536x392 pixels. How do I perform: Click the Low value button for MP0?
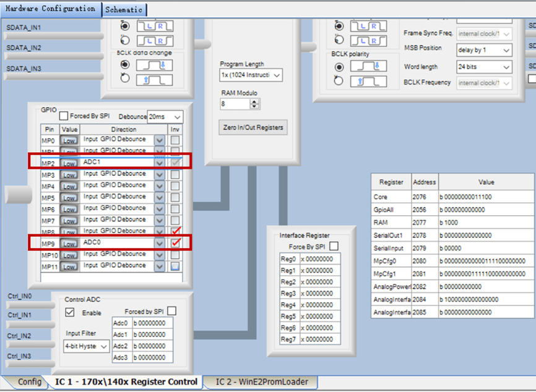click(68, 140)
